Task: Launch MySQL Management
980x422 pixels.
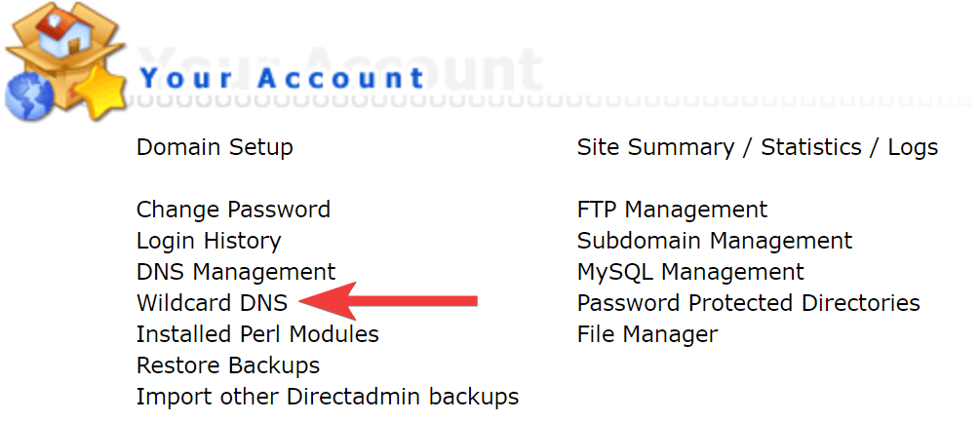Action: [x=690, y=272]
